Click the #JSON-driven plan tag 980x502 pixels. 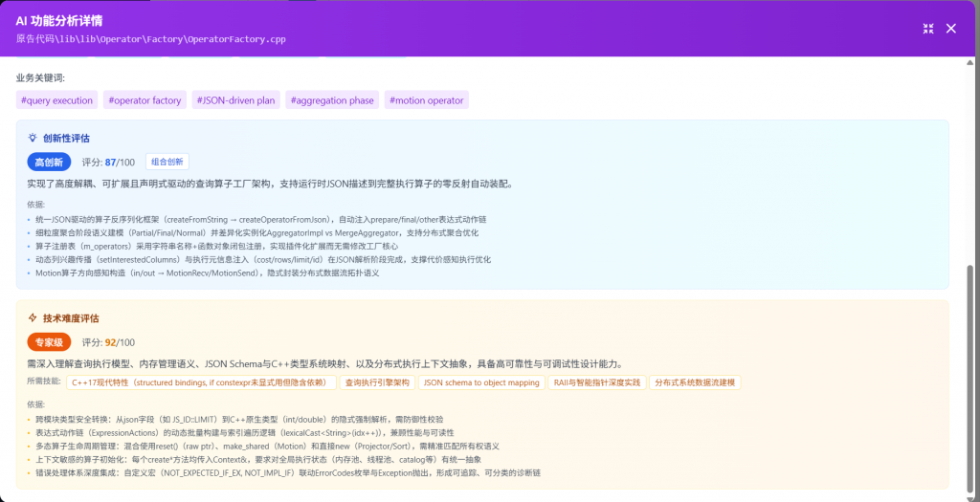(235, 100)
